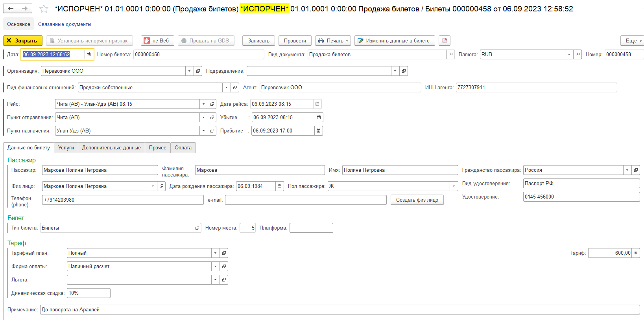
Task: Click the favorites star icon
Action: (x=44, y=9)
